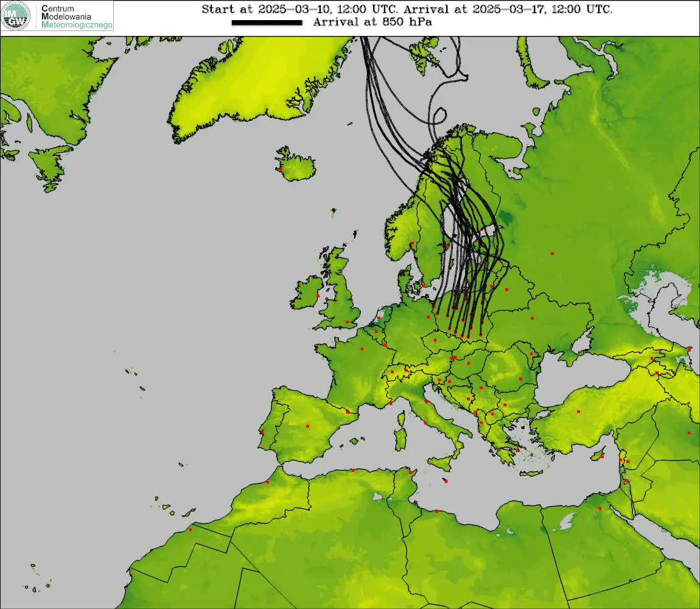Screen dimensions: 700x609
Task: Click the red marker on Cyprus
Action: tap(602, 457)
